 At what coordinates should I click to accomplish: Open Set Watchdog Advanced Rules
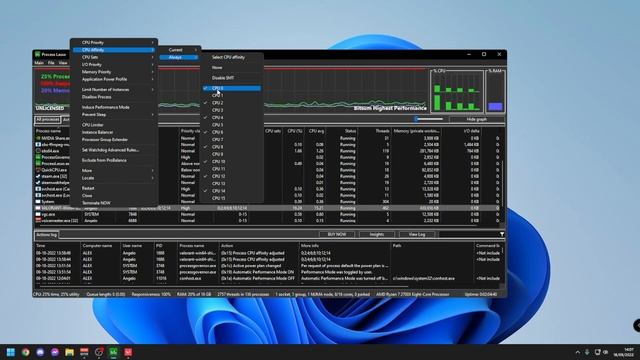click(x=114, y=150)
